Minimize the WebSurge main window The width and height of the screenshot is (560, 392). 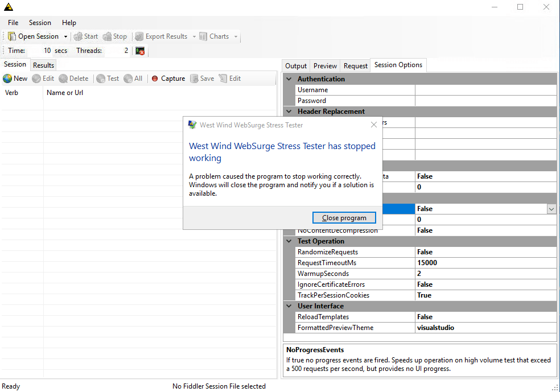point(495,7)
